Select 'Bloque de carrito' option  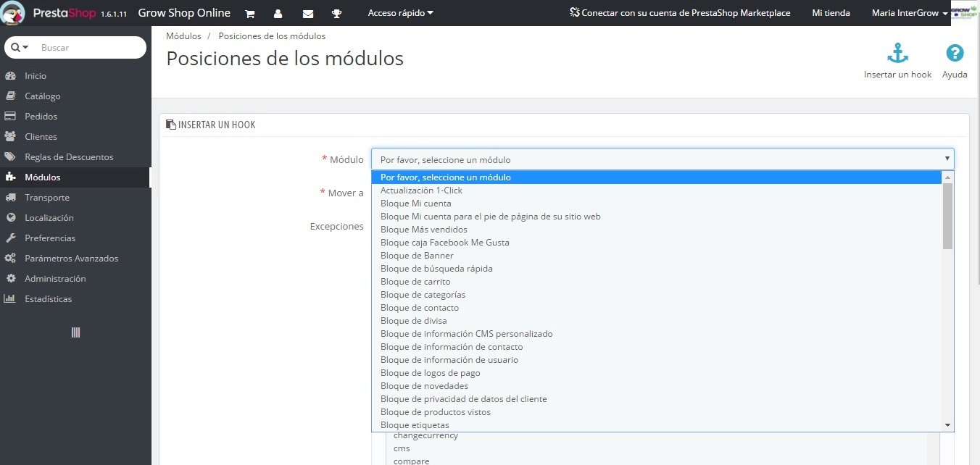(657, 282)
